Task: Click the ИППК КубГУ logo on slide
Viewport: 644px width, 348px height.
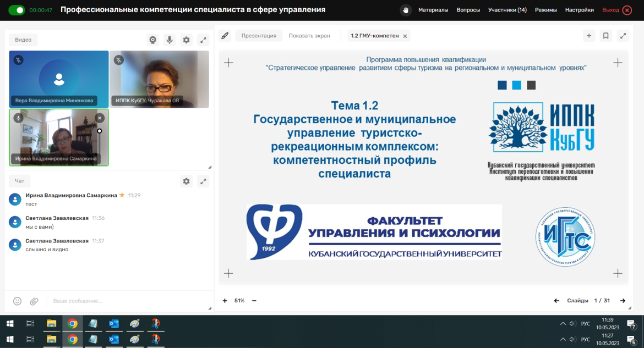Action: (x=541, y=128)
